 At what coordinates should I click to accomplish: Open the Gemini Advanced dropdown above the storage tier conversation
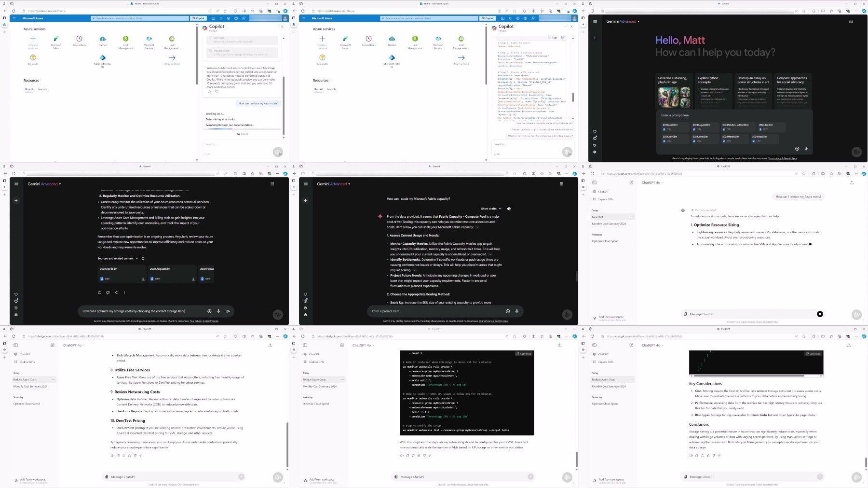[x=44, y=184]
